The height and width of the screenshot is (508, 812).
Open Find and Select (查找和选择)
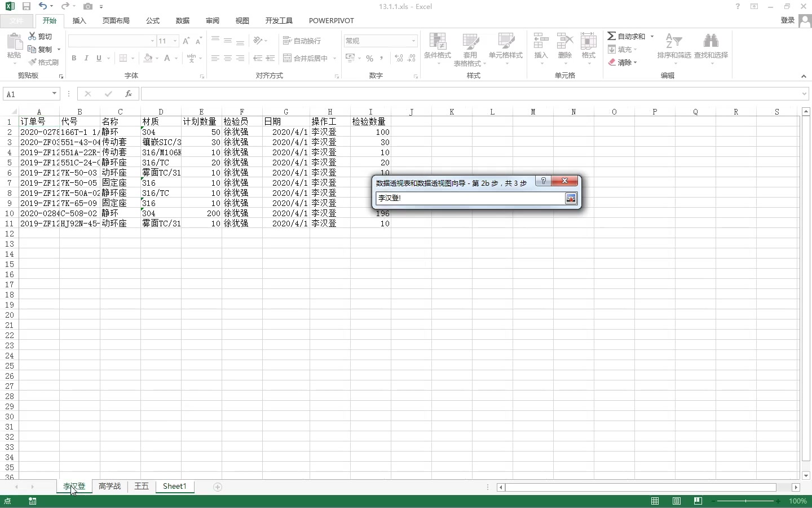tap(710, 49)
